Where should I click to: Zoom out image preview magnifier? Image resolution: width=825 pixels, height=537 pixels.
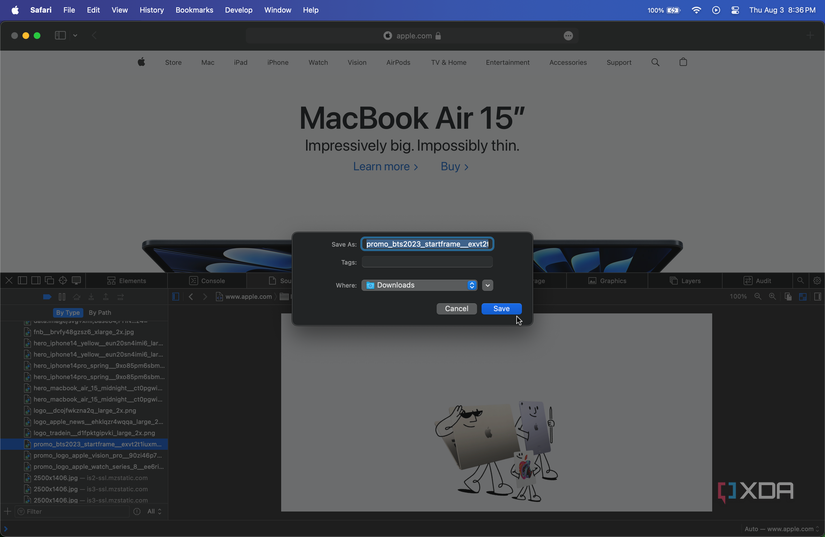pos(758,297)
